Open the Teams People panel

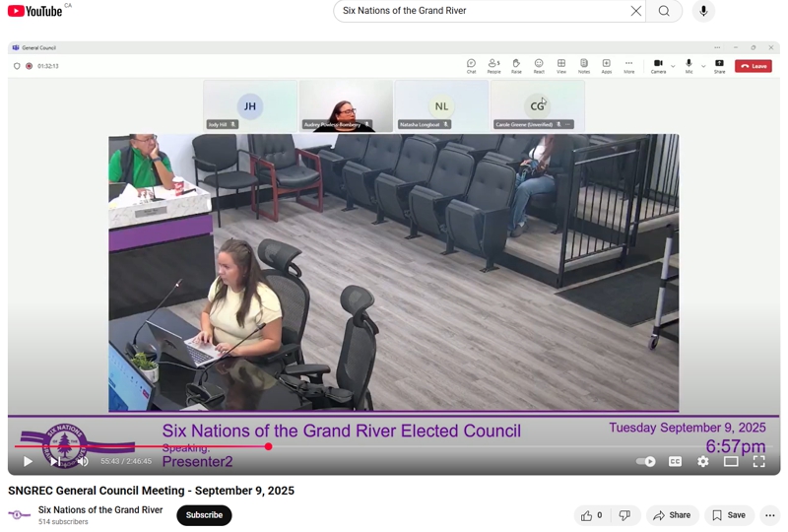[x=493, y=66]
